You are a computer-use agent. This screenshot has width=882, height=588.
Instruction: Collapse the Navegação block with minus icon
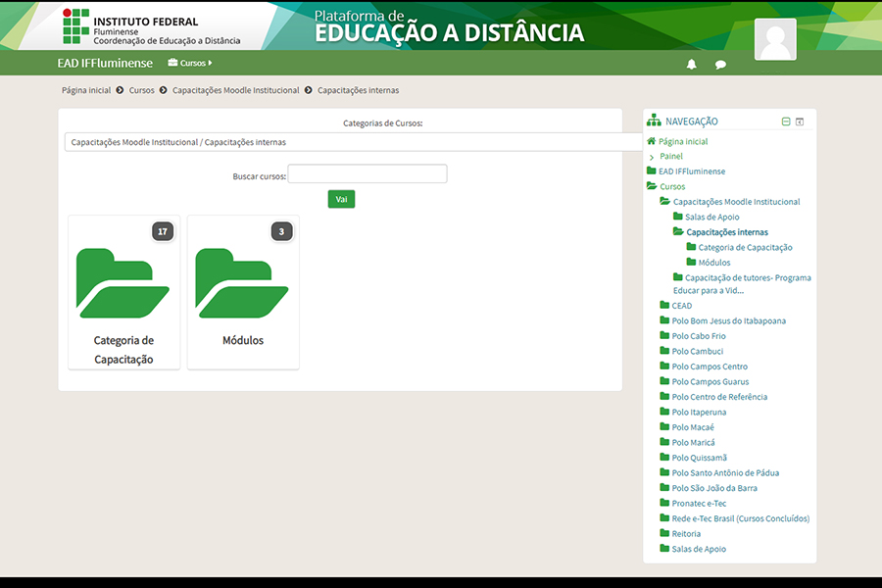[786, 122]
